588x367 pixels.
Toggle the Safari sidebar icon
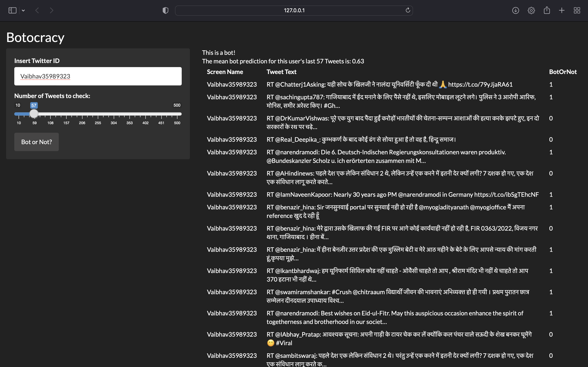(x=12, y=10)
